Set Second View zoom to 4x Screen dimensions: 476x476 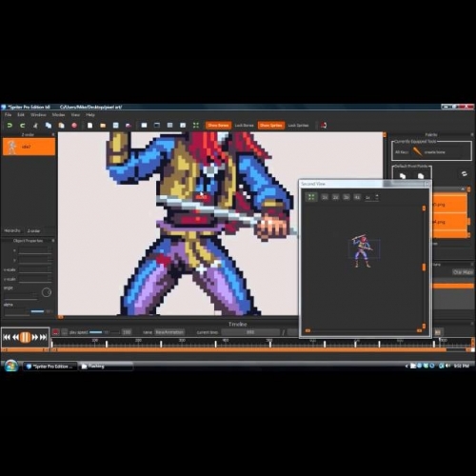coord(357,197)
